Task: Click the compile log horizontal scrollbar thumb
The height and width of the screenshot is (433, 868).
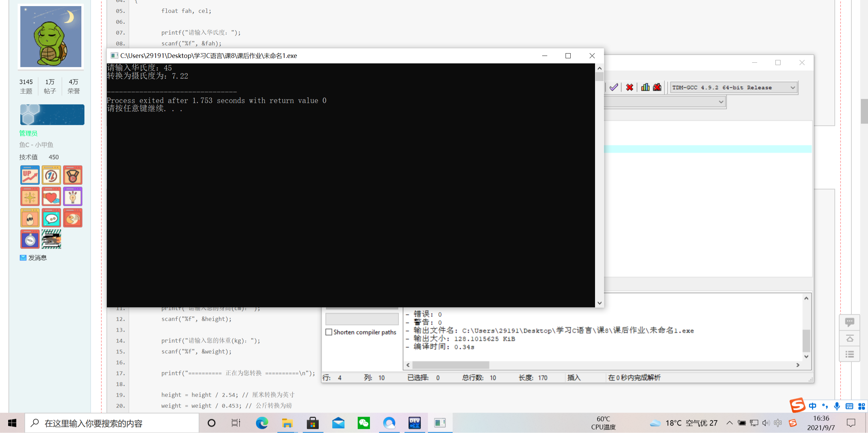Action: tap(451, 365)
